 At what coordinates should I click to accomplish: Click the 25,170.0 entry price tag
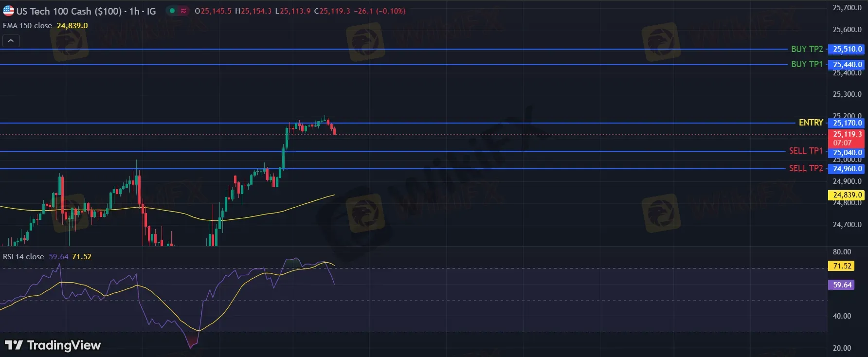point(847,123)
